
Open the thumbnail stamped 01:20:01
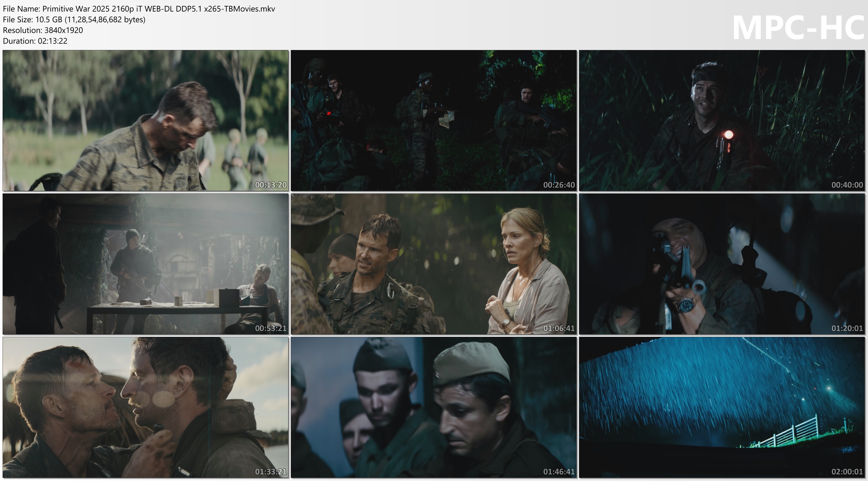click(x=722, y=264)
